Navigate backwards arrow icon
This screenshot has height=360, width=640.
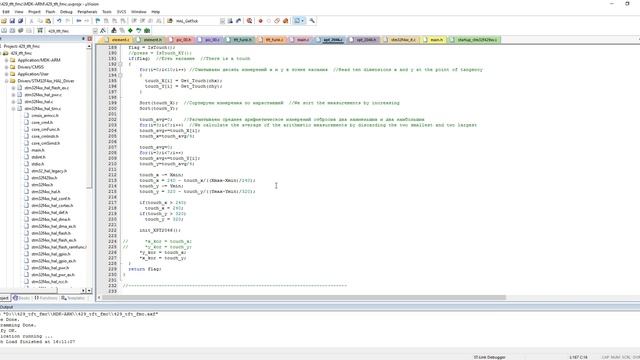click(79, 21)
